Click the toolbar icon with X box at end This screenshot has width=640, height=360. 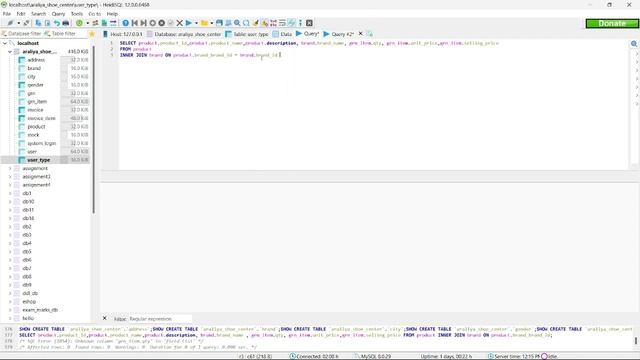pos(309,23)
